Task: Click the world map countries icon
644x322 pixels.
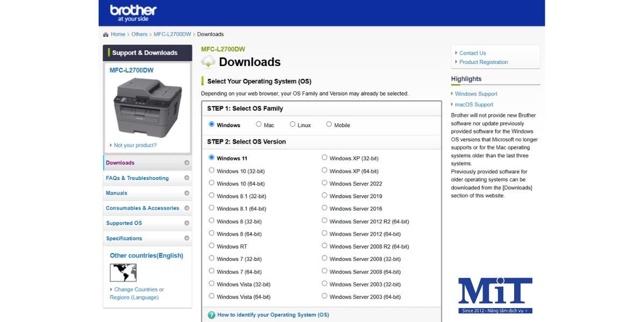Action: point(123,273)
